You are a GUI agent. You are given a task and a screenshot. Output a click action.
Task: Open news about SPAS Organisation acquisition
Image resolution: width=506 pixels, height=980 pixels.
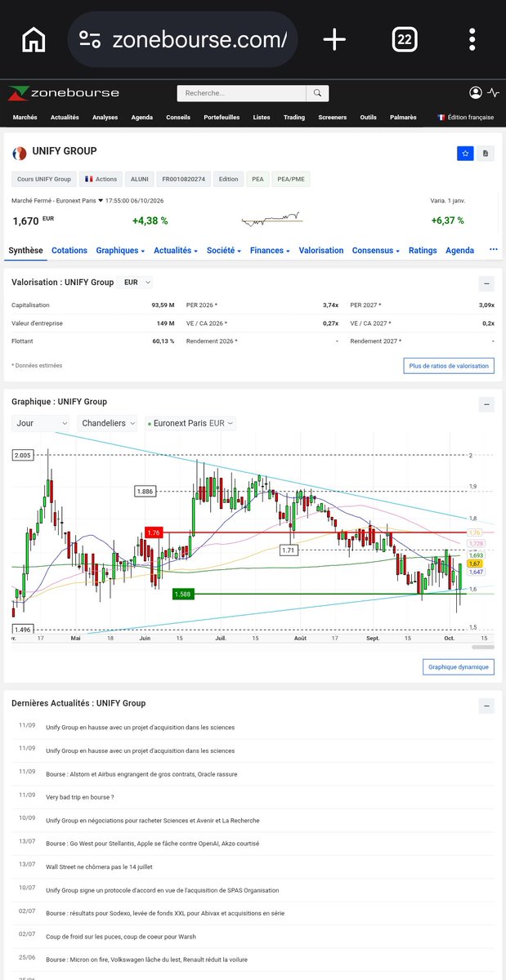[x=162, y=890]
